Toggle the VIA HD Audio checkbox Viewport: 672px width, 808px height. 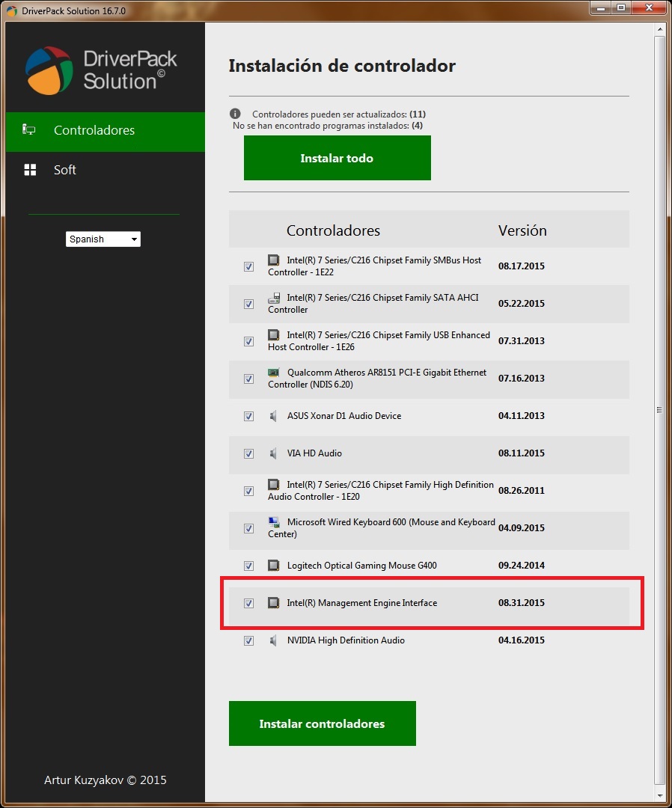pos(248,453)
